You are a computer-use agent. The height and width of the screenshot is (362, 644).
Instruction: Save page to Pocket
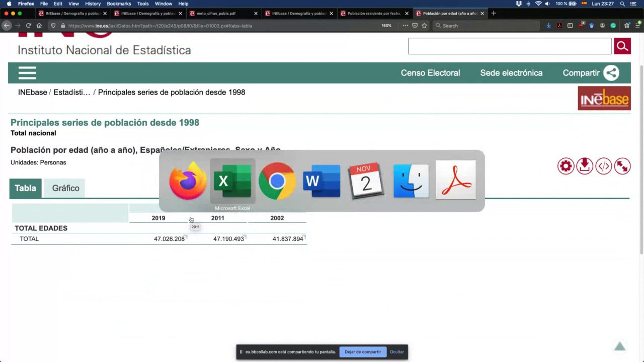(x=415, y=26)
